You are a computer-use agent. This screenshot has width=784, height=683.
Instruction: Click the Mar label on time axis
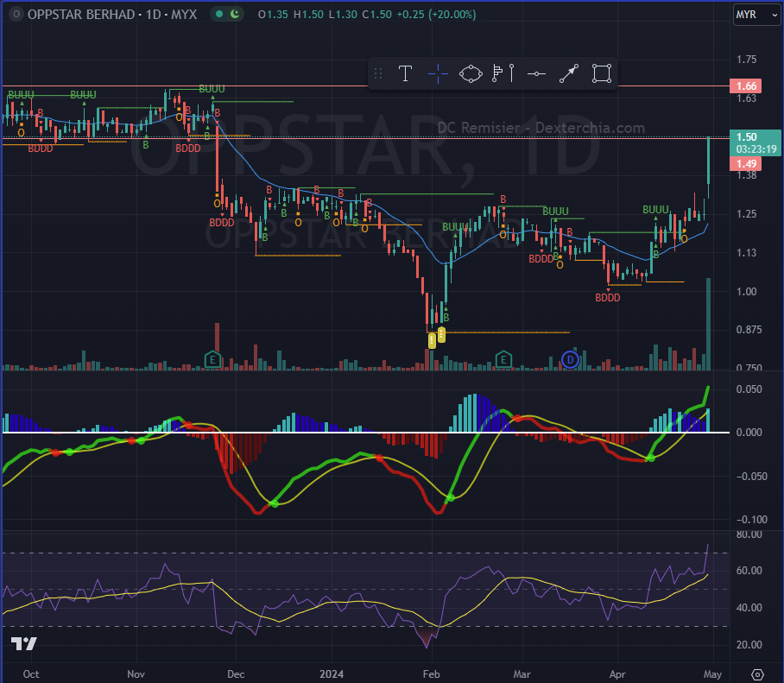[x=522, y=674]
